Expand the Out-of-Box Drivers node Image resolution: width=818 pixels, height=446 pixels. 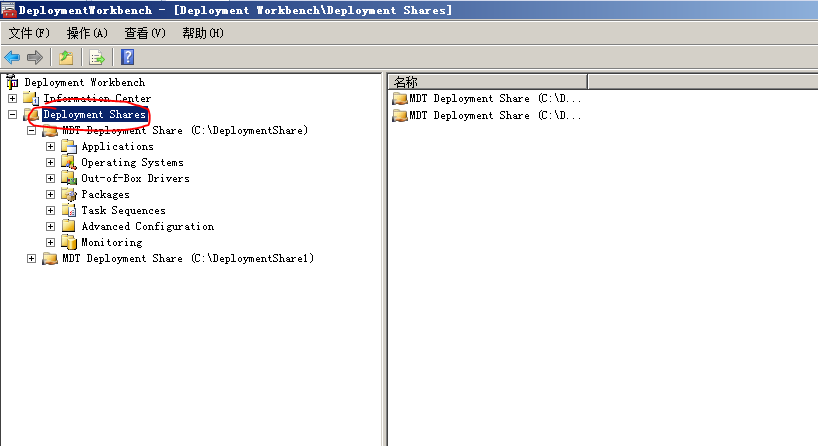tap(50, 178)
